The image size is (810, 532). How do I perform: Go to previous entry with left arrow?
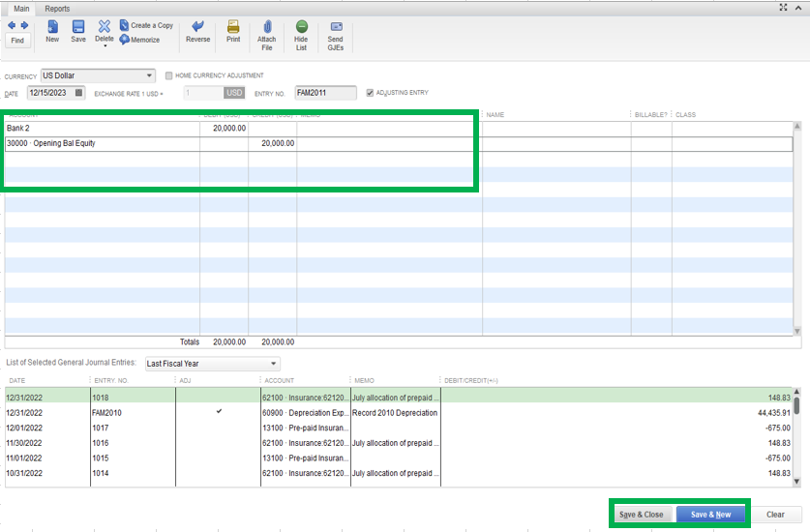pos(12,25)
